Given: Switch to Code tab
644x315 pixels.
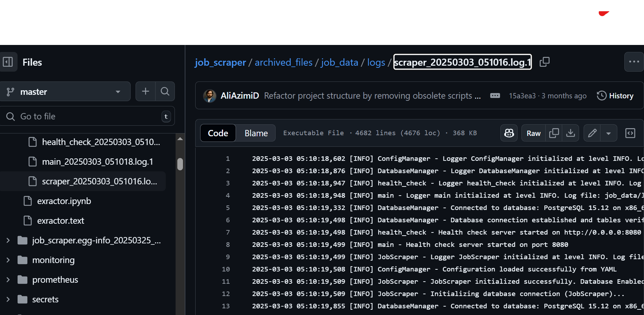Looking at the screenshot, I should click(x=218, y=133).
